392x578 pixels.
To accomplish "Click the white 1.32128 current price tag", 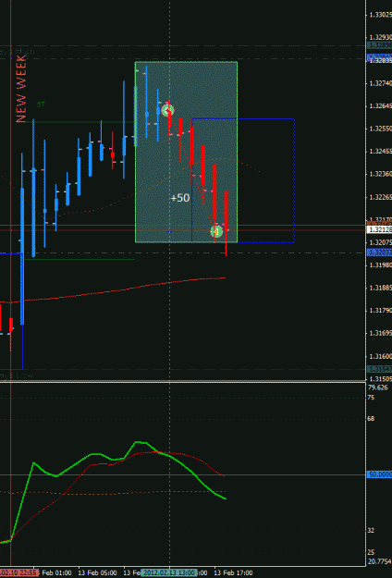I will (380, 230).
